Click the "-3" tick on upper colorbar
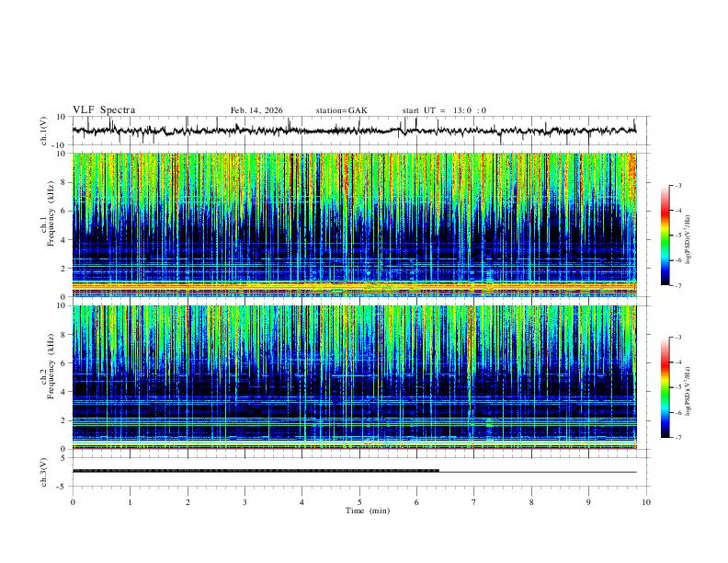 point(677,186)
